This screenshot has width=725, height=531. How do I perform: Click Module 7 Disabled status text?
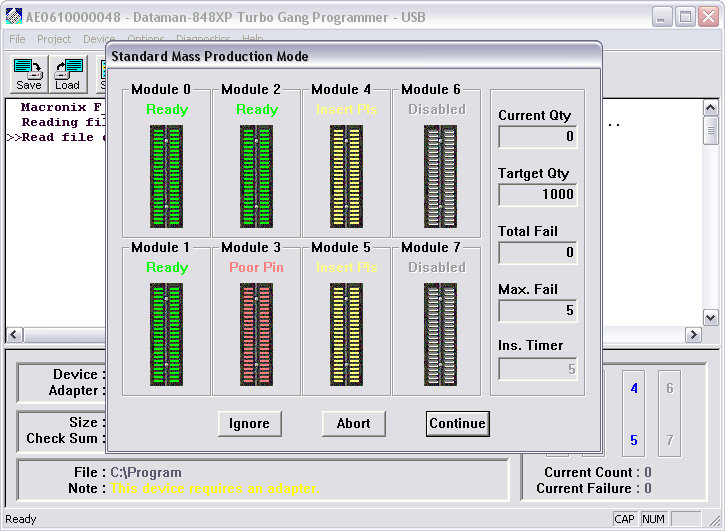(x=437, y=267)
